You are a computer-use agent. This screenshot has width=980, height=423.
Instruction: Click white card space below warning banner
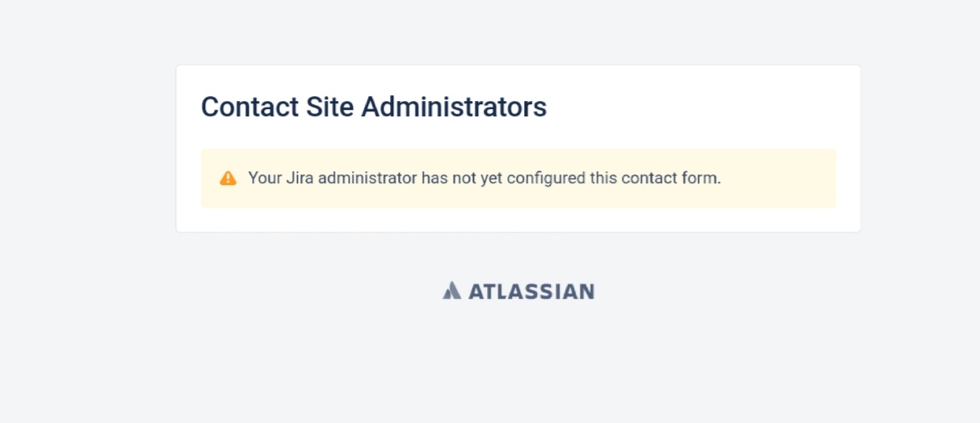(x=518, y=220)
